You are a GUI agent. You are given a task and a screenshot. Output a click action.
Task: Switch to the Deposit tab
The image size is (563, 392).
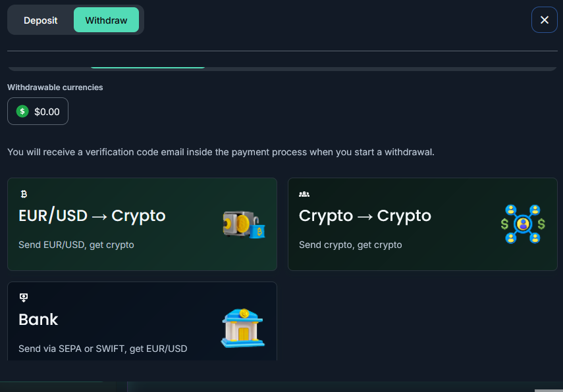pyautogui.click(x=41, y=20)
